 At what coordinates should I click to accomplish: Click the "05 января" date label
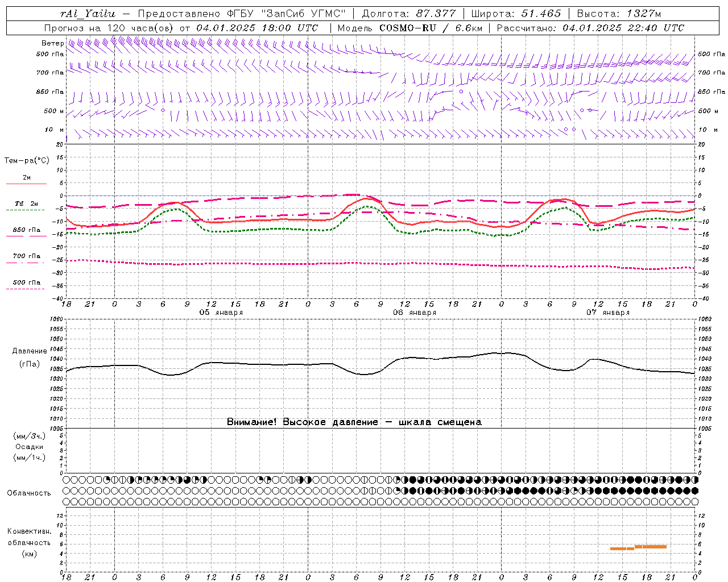pyautogui.click(x=221, y=313)
